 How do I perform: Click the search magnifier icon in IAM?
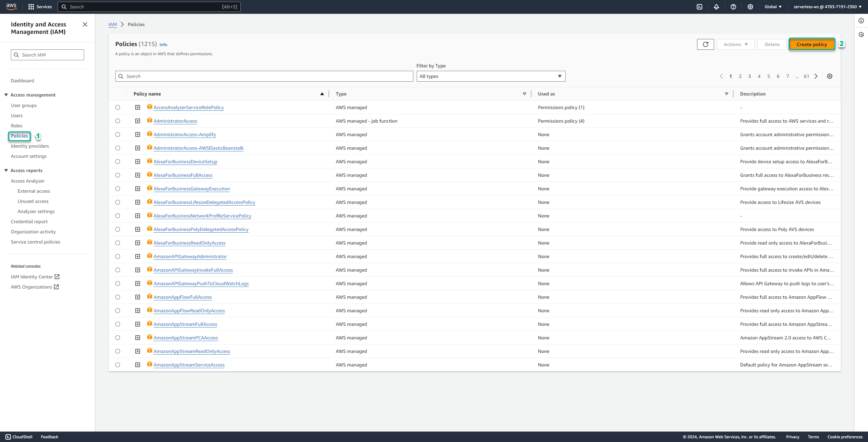click(x=16, y=55)
